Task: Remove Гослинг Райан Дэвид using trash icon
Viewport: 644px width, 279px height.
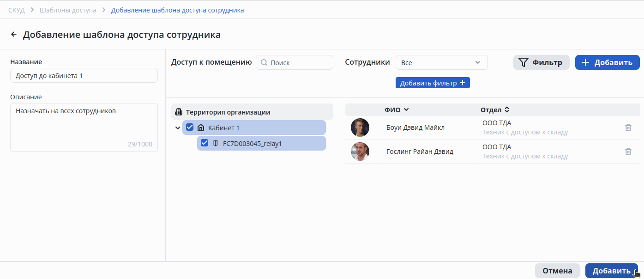Action: point(628,152)
